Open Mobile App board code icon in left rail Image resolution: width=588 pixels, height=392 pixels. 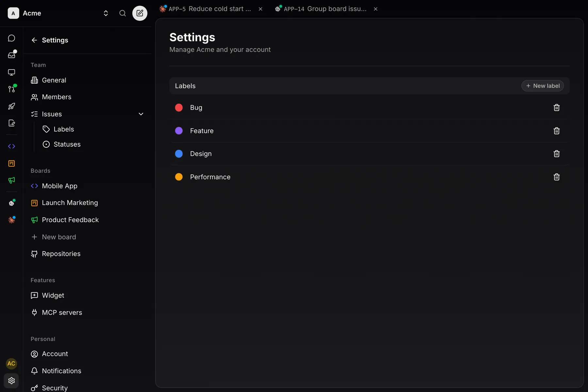[x=11, y=146]
